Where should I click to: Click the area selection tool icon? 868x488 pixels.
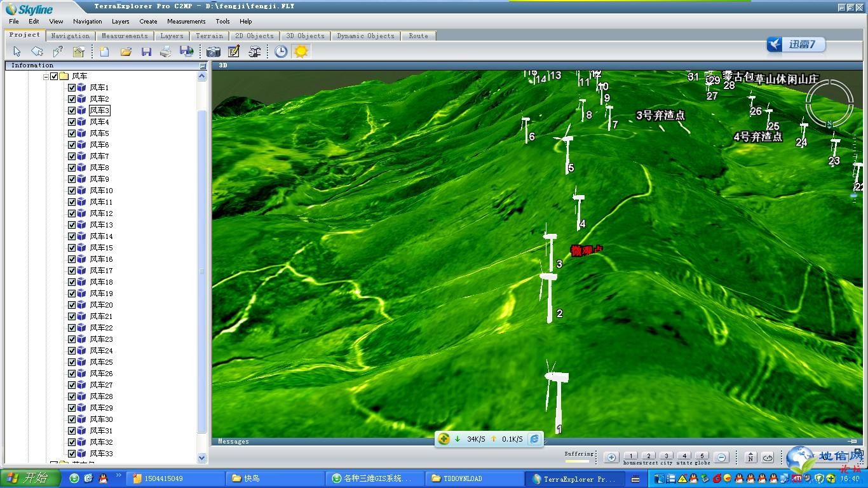(37, 51)
